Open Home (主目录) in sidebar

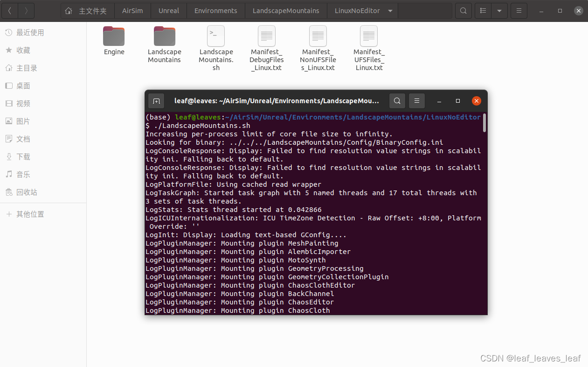pos(43,68)
